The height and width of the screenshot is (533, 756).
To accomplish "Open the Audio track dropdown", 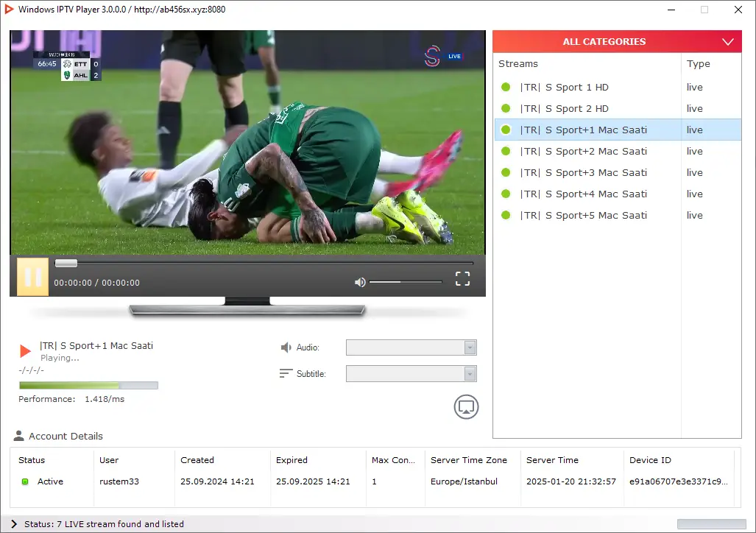I will (x=411, y=347).
